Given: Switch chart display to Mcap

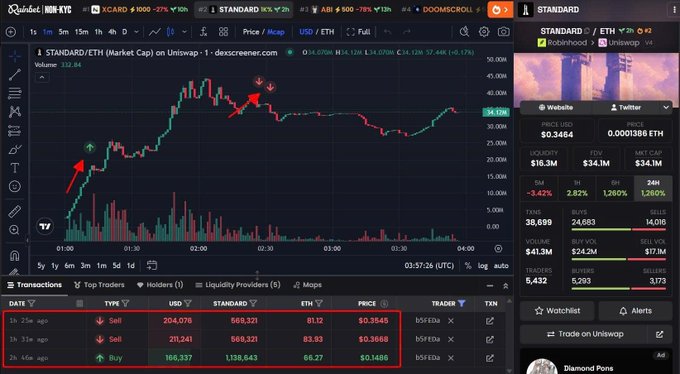Looking at the screenshot, I should point(276,32).
